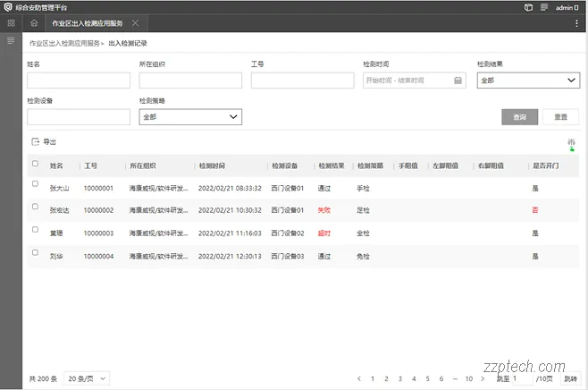Open the admin user menu
Screen dimensions: 588x390
(x=567, y=7)
